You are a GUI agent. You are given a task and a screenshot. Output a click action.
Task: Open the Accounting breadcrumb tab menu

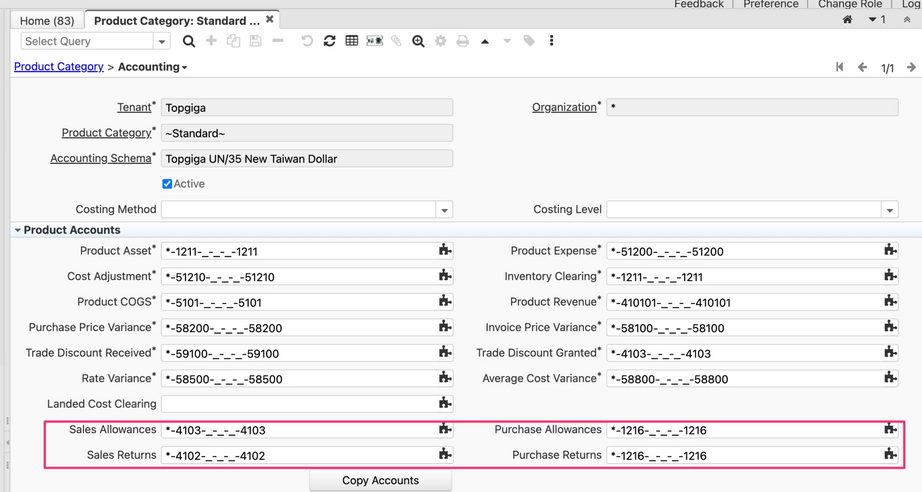pos(153,67)
